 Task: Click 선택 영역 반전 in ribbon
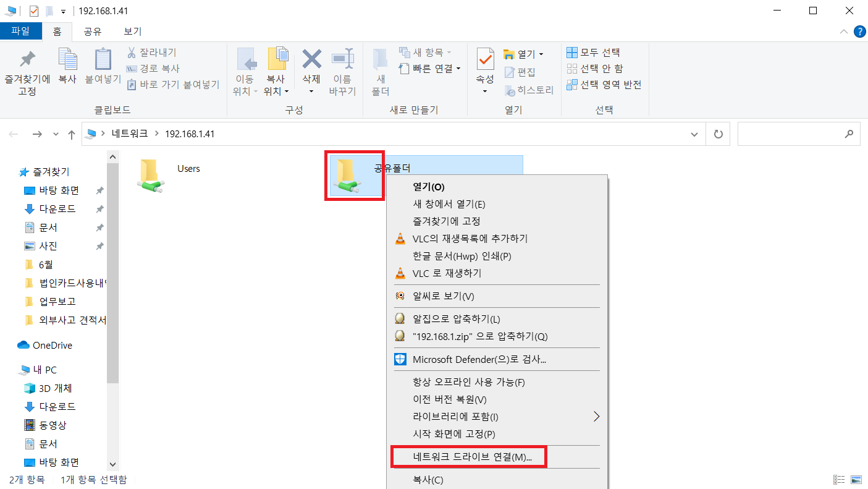[x=604, y=85]
